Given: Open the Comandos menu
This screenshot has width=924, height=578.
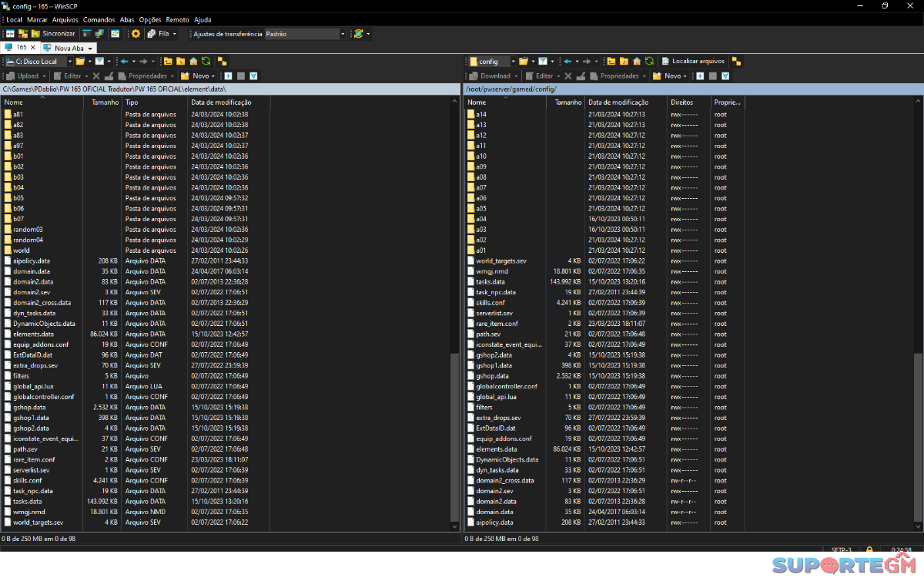Looking at the screenshot, I should click(x=99, y=19).
